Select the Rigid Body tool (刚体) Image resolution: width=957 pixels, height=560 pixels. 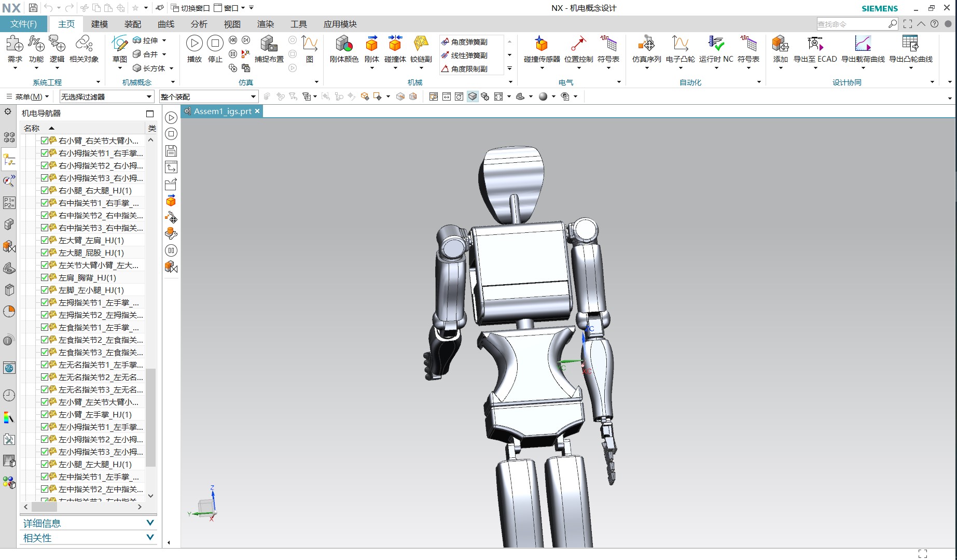tap(372, 49)
